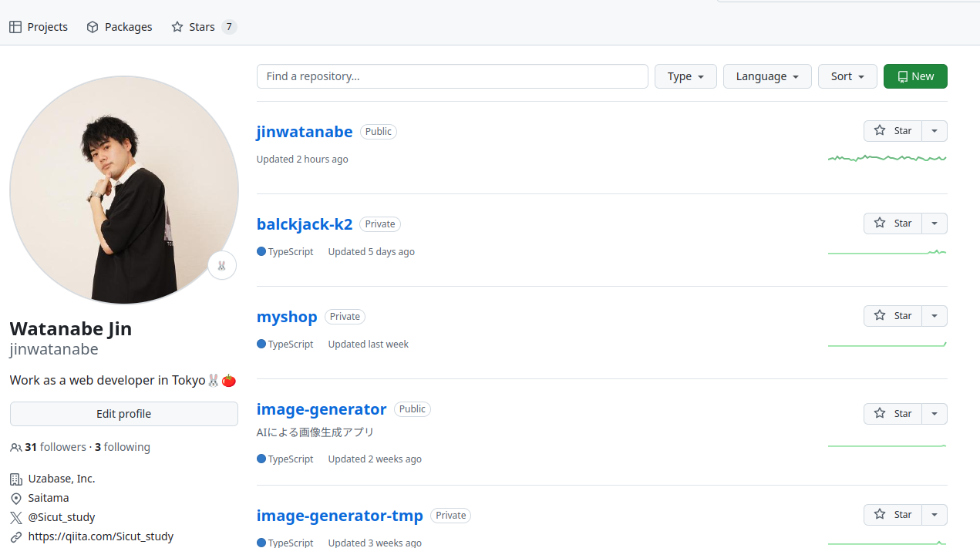Click the Uzabase, Inc. company text

(62, 479)
